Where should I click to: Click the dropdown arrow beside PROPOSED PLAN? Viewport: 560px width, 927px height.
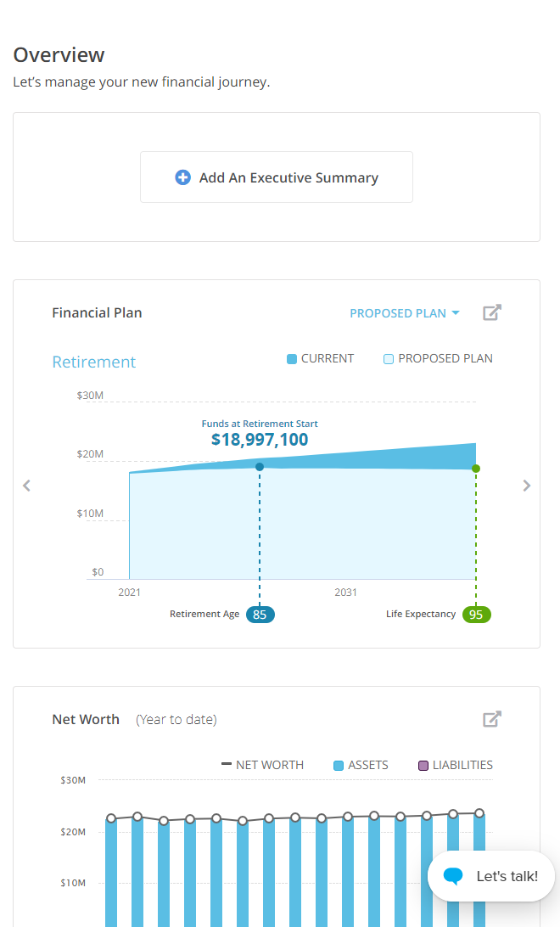pyautogui.click(x=456, y=313)
